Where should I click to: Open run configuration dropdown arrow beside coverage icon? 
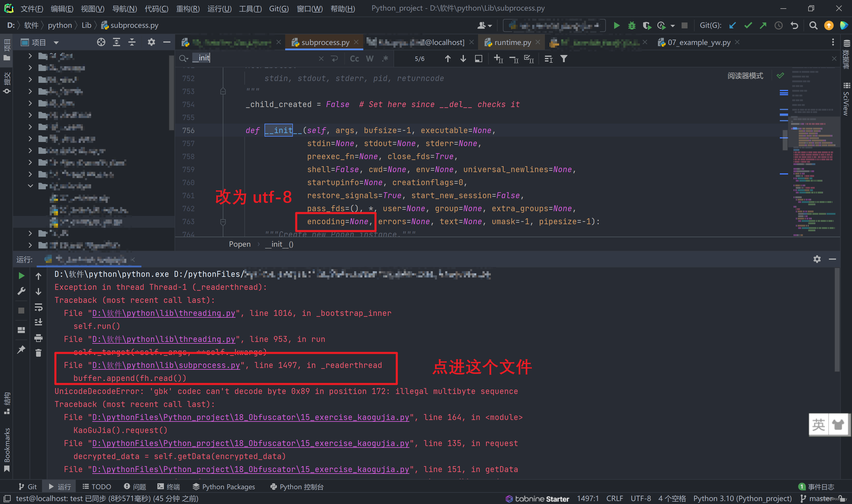(672, 26)
